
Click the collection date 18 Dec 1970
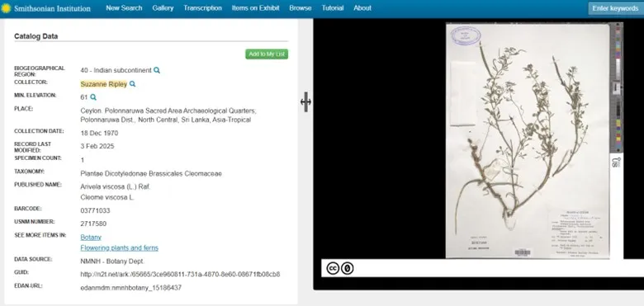pyautogui.click(x=99, y=133)
